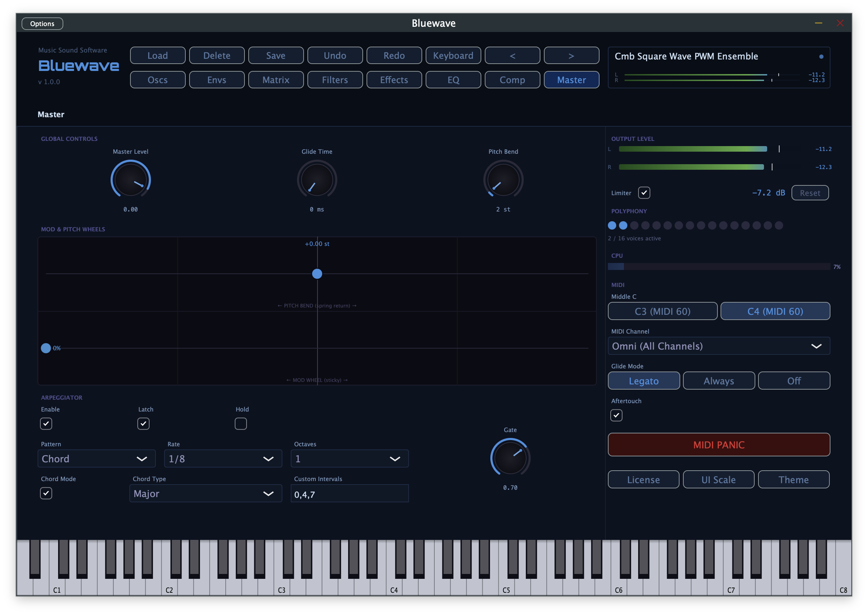The width and height of the screenshot is (868, 615).
Task: Click the arpeggiator Gate knob
Action: [510, 458]
